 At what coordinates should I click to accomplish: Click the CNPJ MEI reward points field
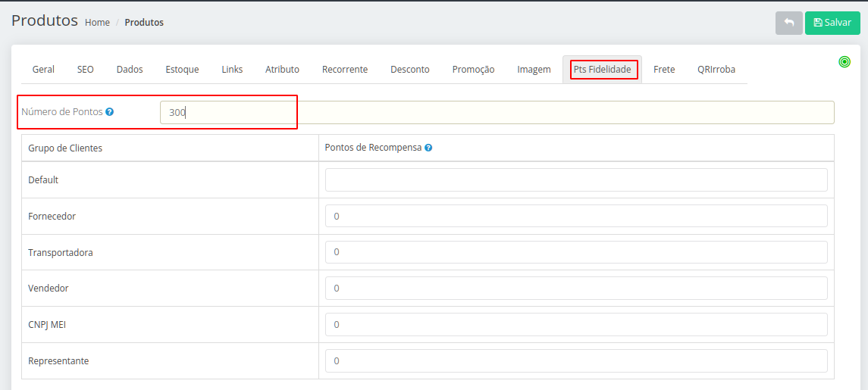(576, 325)
